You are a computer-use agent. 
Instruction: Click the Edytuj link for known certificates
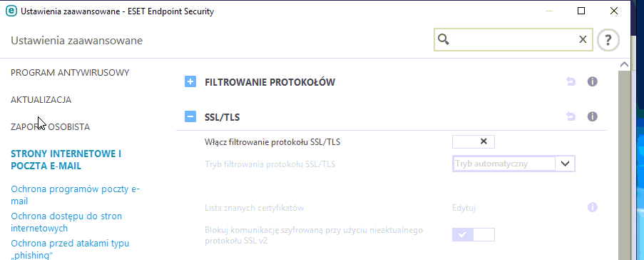click(464, 208)
